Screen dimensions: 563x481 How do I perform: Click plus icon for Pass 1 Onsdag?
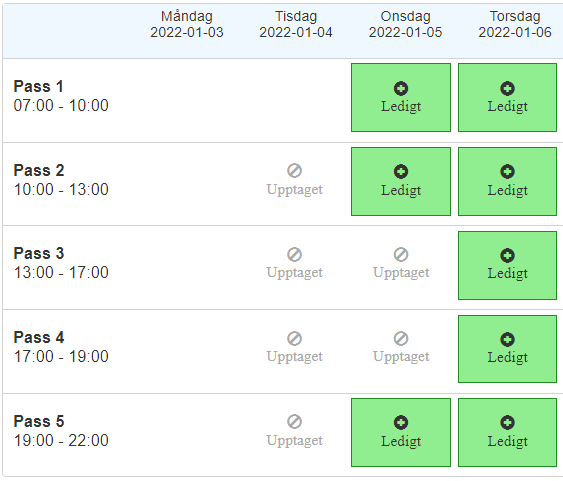pos(401,88)
